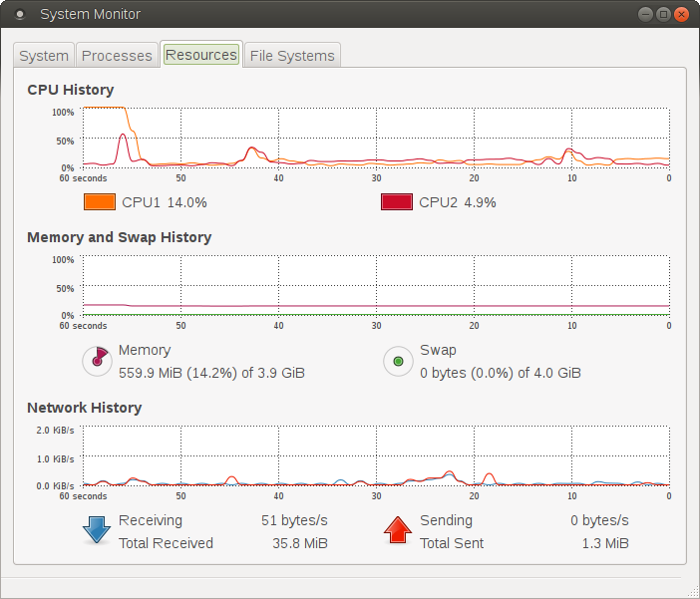This screenshot has width=700, height=599.
Task: Click the Receiving label
Action: [x=151, y=521]
